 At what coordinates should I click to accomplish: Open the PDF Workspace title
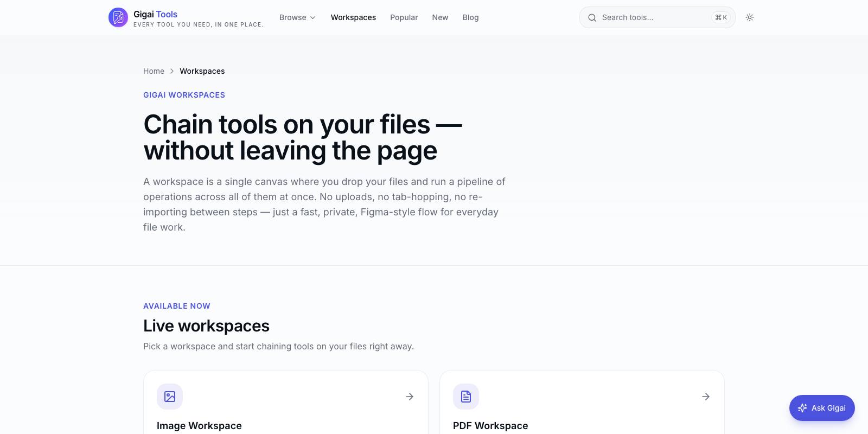[490, 426]
